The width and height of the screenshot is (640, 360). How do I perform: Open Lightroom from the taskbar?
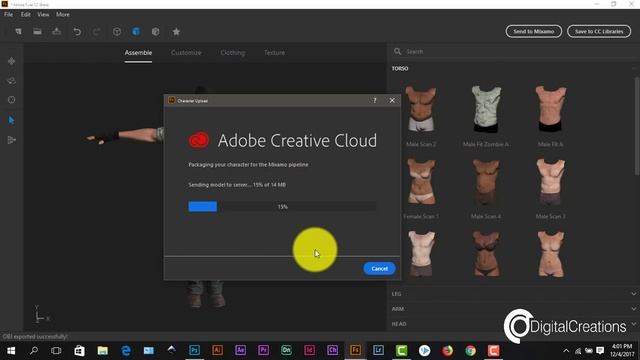[x=378, y=350]
